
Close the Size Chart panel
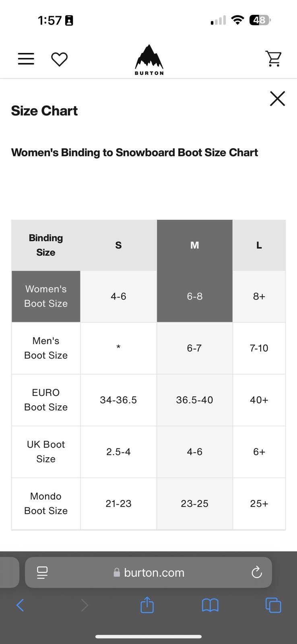tap(277, 99)
